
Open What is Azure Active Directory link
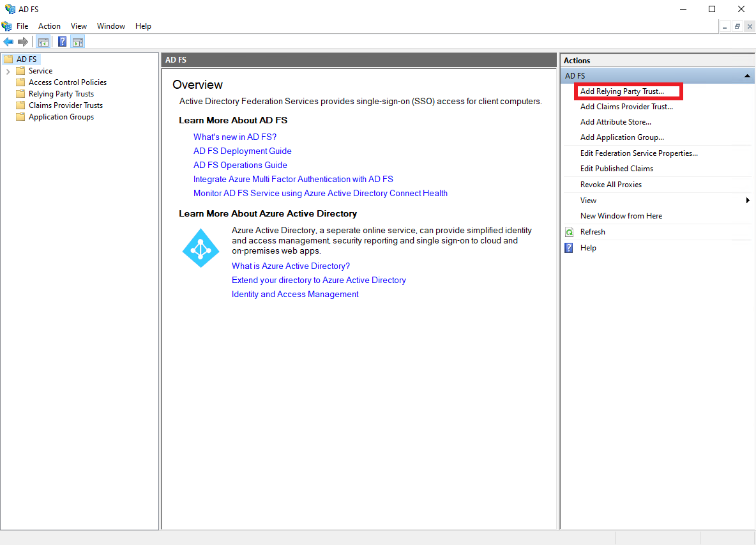[x=291, y=266]
